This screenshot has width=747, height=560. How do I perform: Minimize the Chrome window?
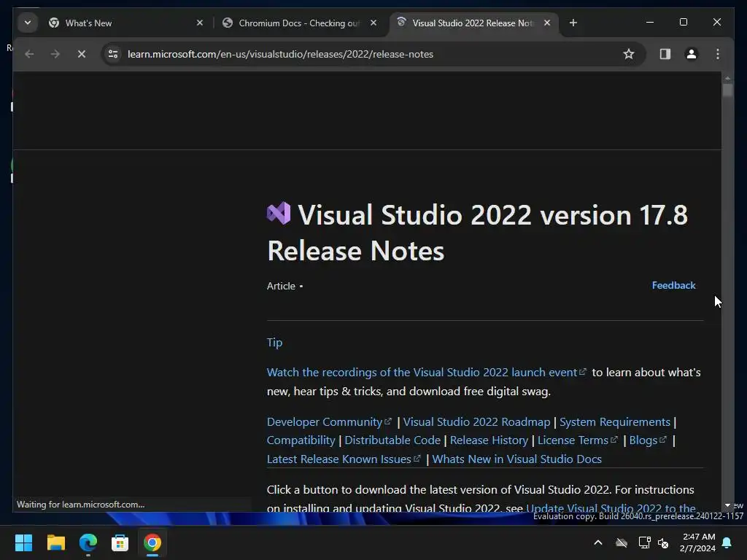point(650,22)
